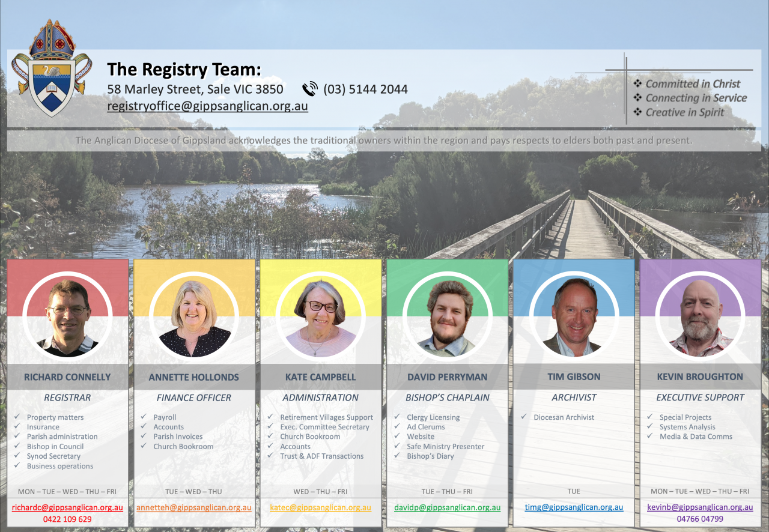Open the registryoffice@gippsanglican.org.au email link
The width and height of the screenshot is (769, 532).
[x=207, y=106]
